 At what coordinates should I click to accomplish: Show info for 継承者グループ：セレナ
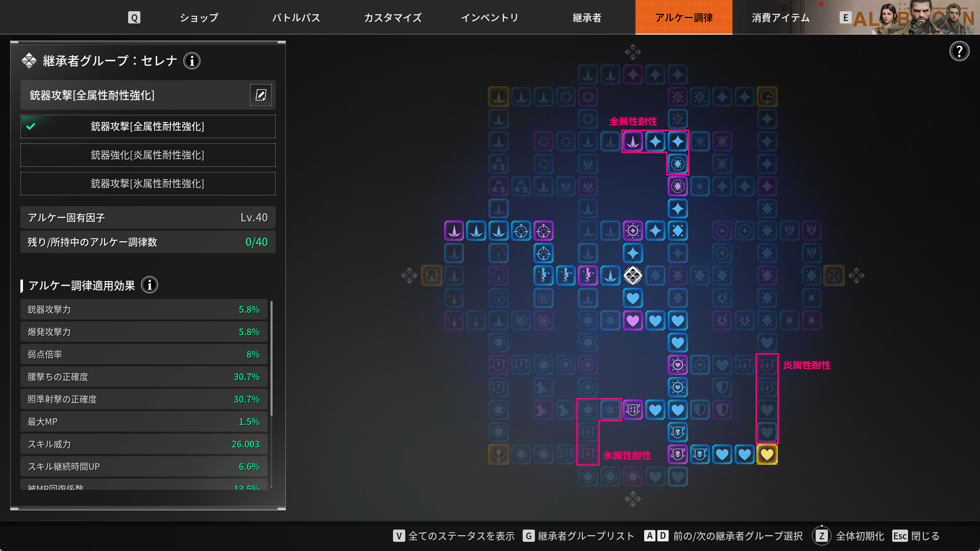click(192, 61)
